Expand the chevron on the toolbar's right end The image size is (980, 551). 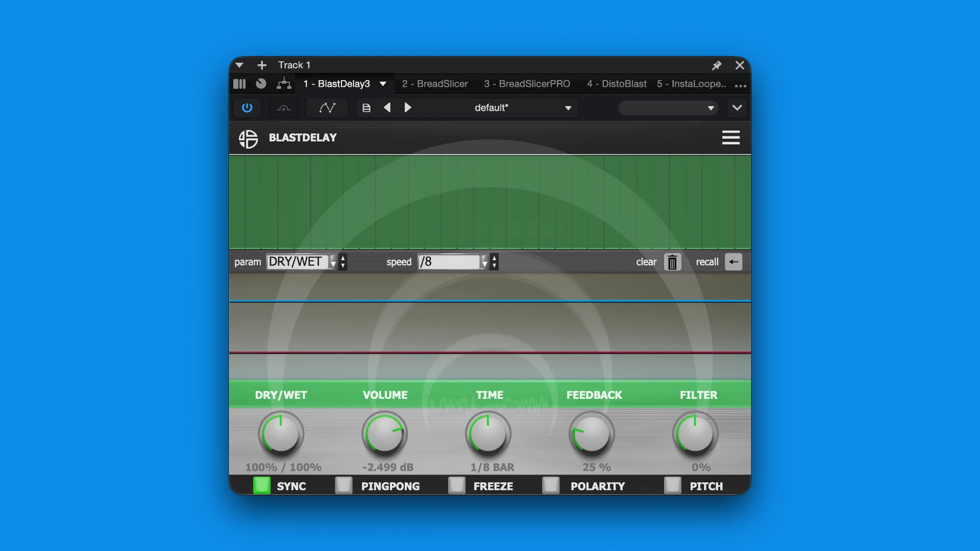click(x=737, y=108)
